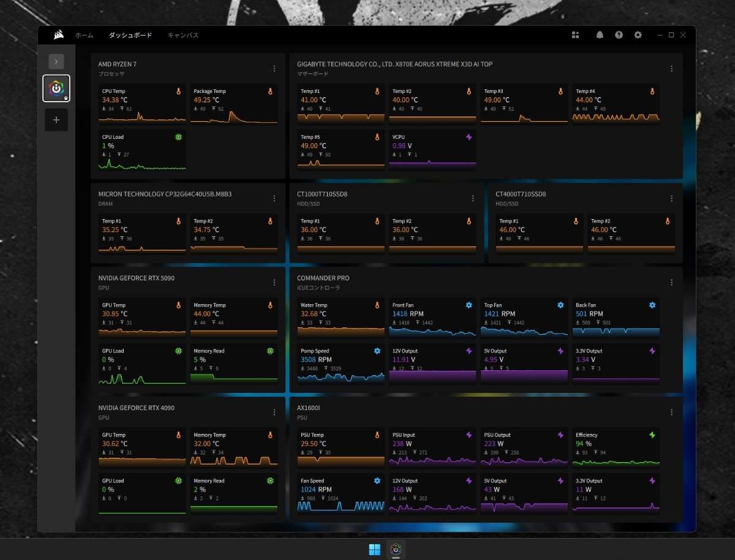The image size is (735, 560).
Task: Open the settings gear icon
Action: tap(638, 35)
